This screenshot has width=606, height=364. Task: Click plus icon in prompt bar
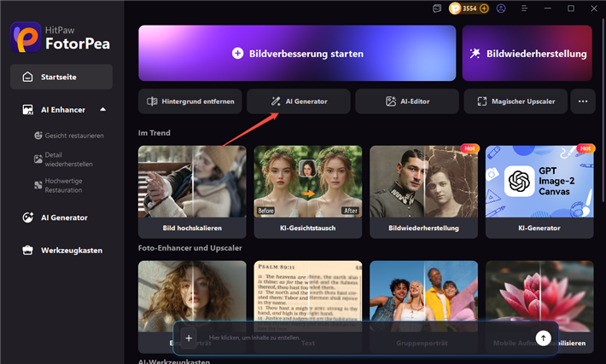click(x=189, y=338)
